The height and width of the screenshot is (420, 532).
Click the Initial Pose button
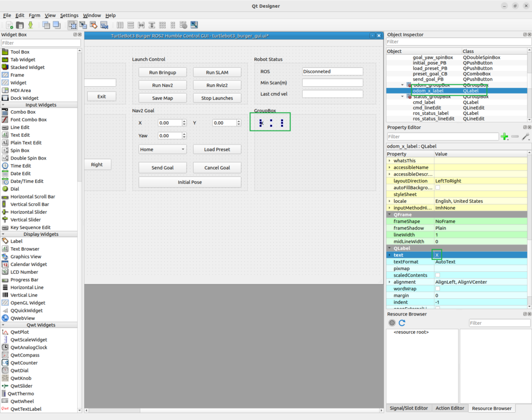pyautogui.click(x=190, y=182)
